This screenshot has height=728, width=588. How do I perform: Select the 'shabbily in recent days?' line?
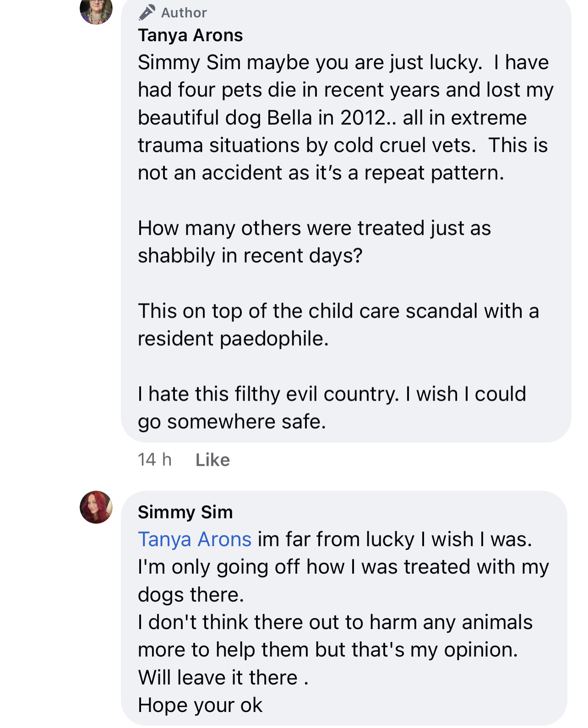point(250,255)
